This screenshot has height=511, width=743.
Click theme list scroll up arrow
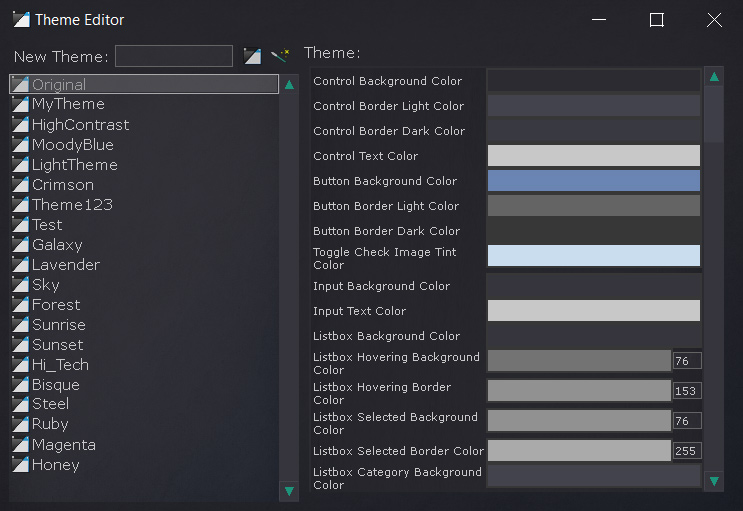pyautogui.click(x=289, y=85)
